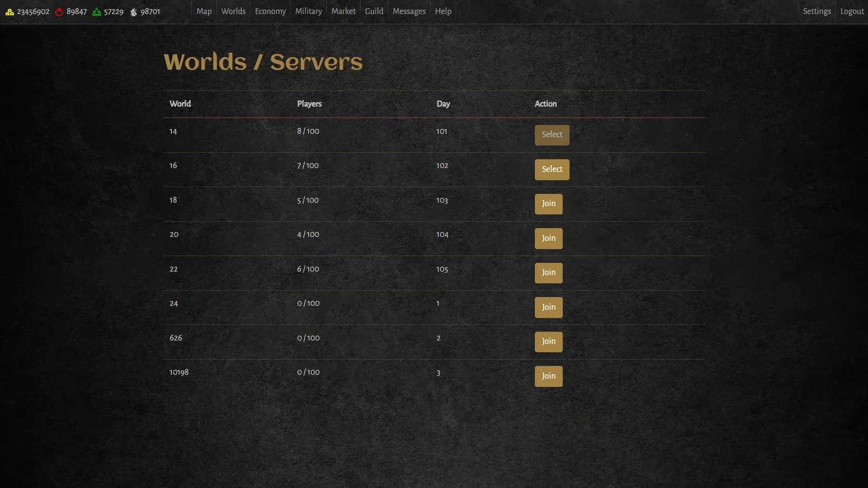Click the gold amount 23456902

[x=33, y=11]
